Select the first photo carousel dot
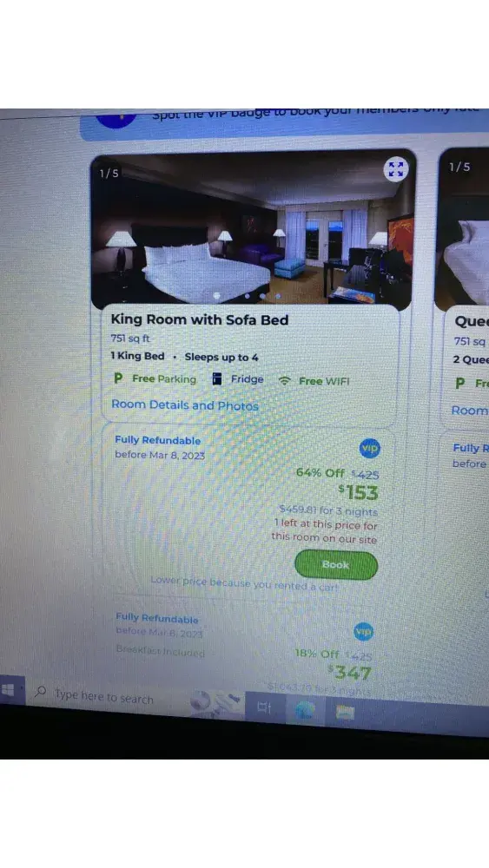 point(216,296)
